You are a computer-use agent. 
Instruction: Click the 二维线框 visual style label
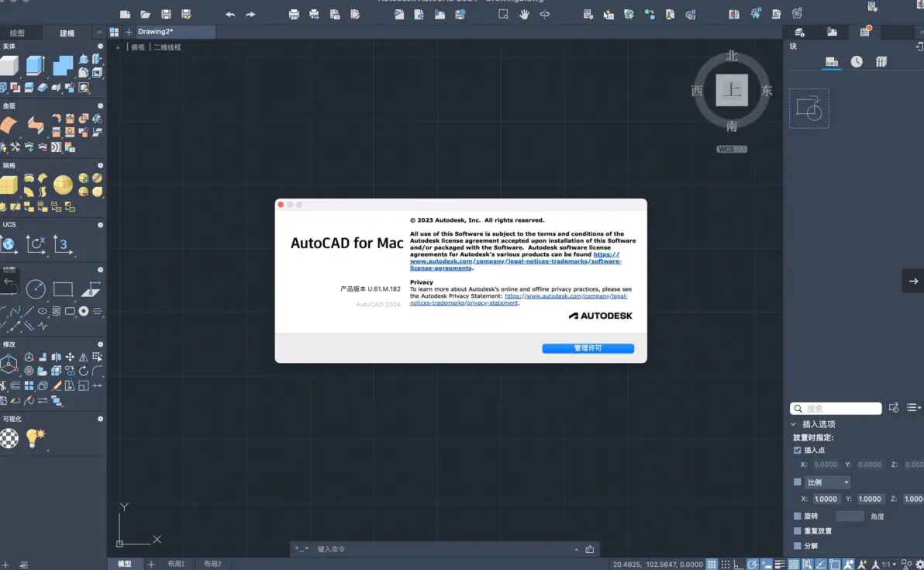(167, 47)
